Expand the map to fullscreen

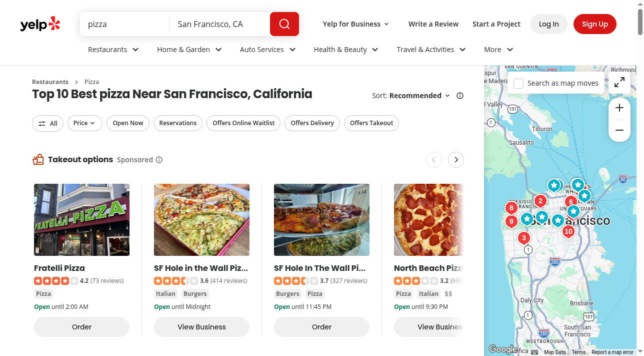click(x=619, y=83)
